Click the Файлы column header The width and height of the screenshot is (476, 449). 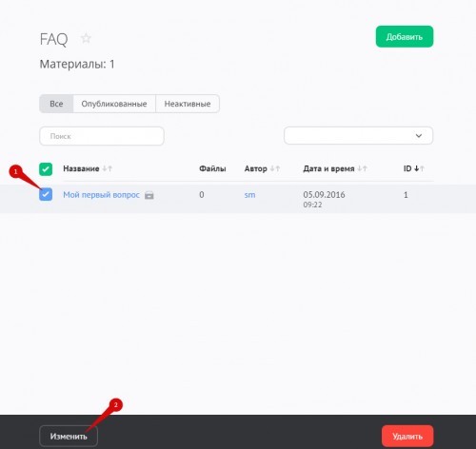(212, 168)
